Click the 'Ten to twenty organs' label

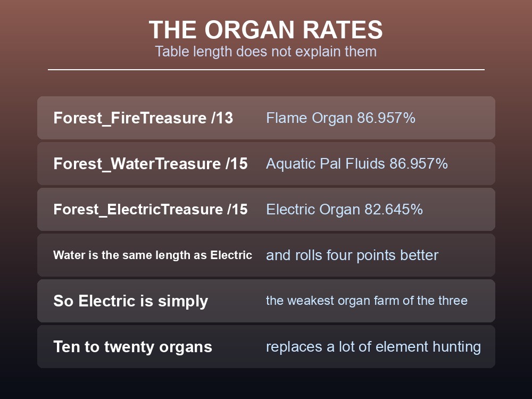(132, 347)
